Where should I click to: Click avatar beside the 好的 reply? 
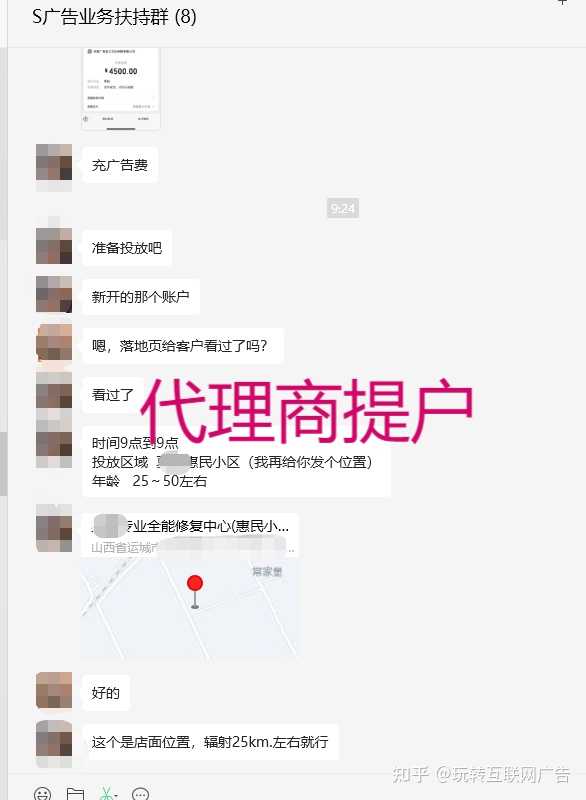[54, 690]
